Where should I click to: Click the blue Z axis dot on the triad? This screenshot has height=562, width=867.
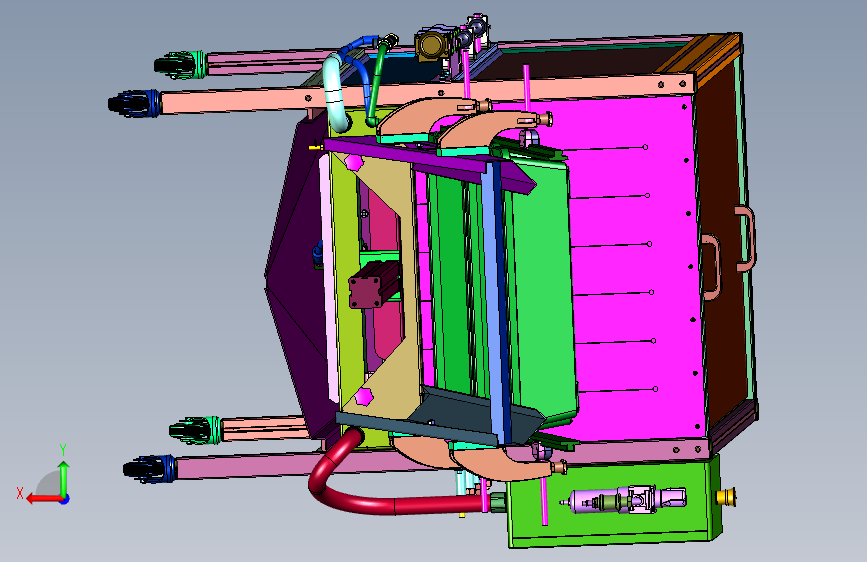coord(65,499)
